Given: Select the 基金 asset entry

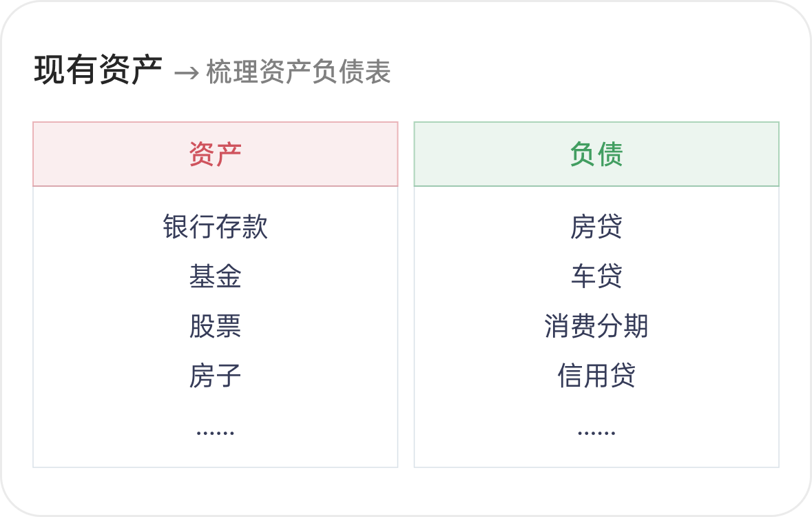Looking at the screenshot, I should click(215, 276).
